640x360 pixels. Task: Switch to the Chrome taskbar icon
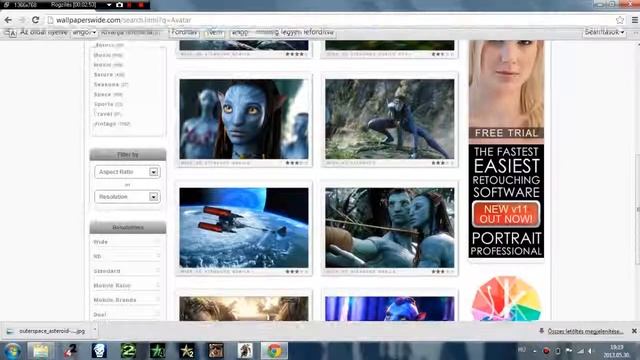point(274,351)
